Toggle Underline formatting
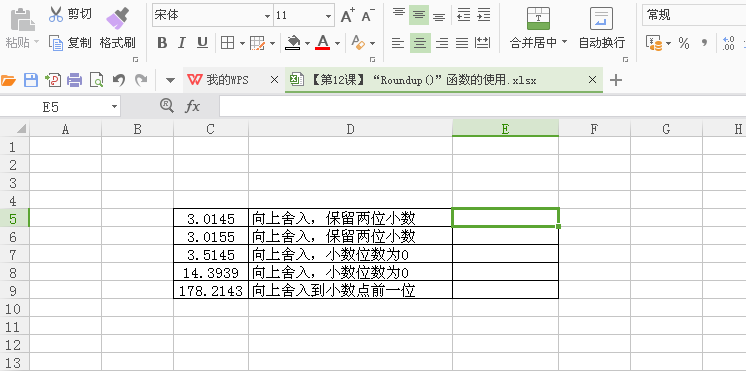Viewport: 746px width, 371px height. click(x=202, y=43)
